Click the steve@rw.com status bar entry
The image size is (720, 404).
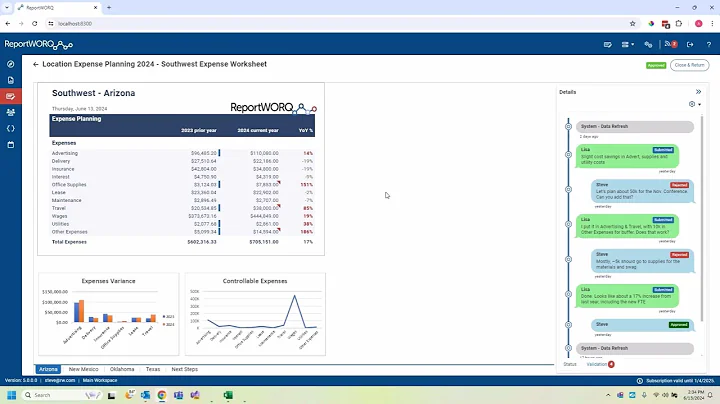(60, 381)
